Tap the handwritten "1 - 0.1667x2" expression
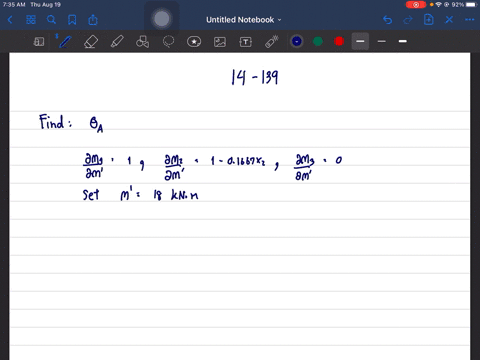 [x=238, y=161]
